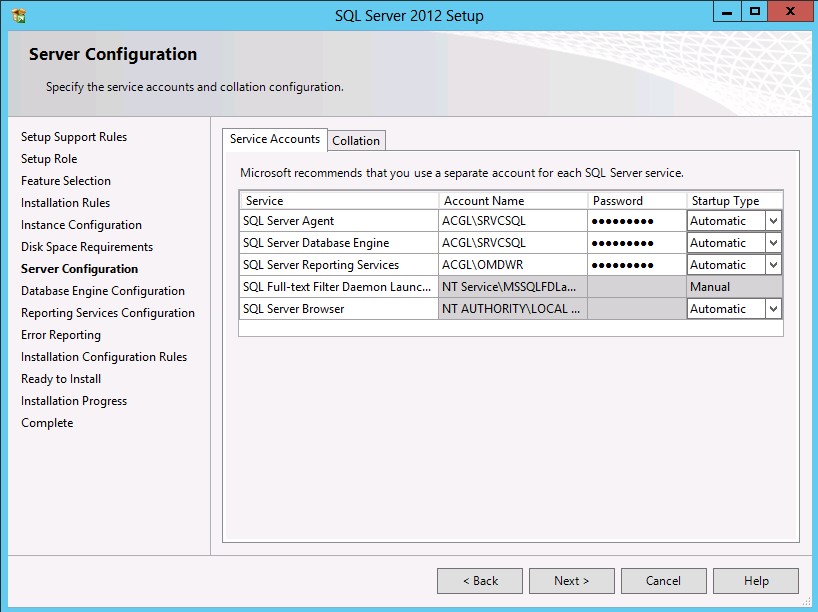Open Help for Server Configuration
Image resolution: width=818 pixels, height=612 pixels.
click(756, 581)
